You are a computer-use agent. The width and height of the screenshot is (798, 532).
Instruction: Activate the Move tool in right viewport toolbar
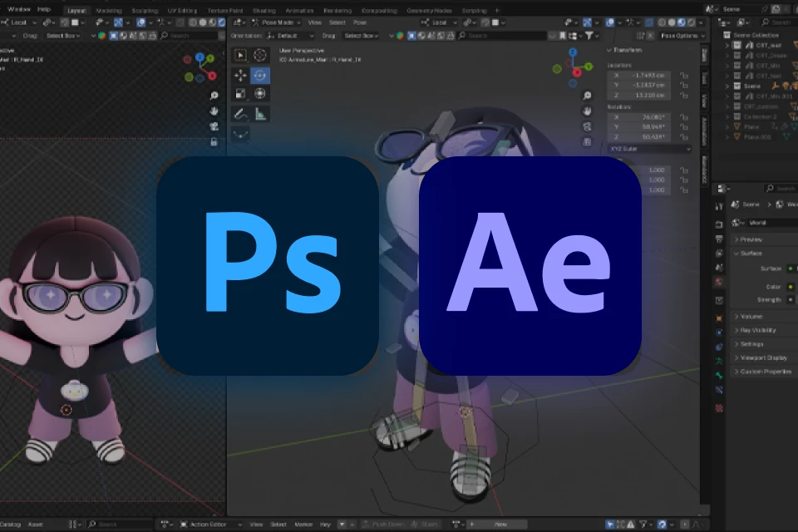coord(240,76)
